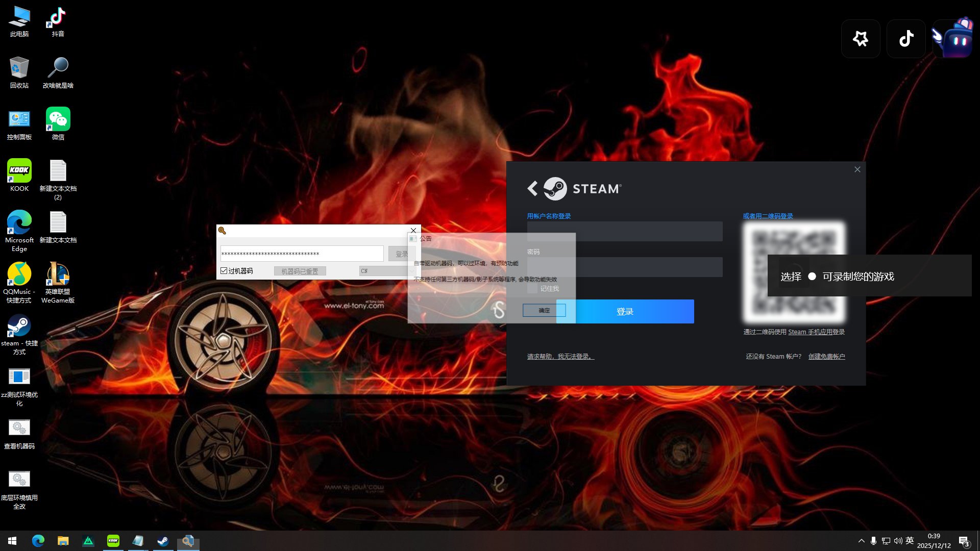
Task: Uncheck the 过机器码 checkbox
Action: click(224, 271)
